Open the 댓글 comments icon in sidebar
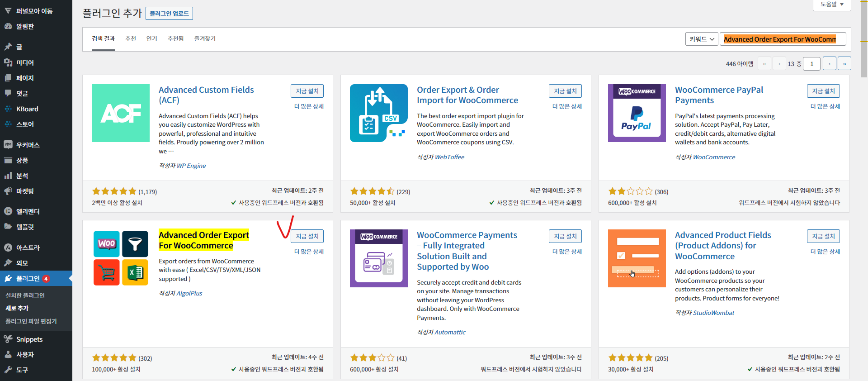The width and height of the screenshot is (868, 381). pos(8,93)
